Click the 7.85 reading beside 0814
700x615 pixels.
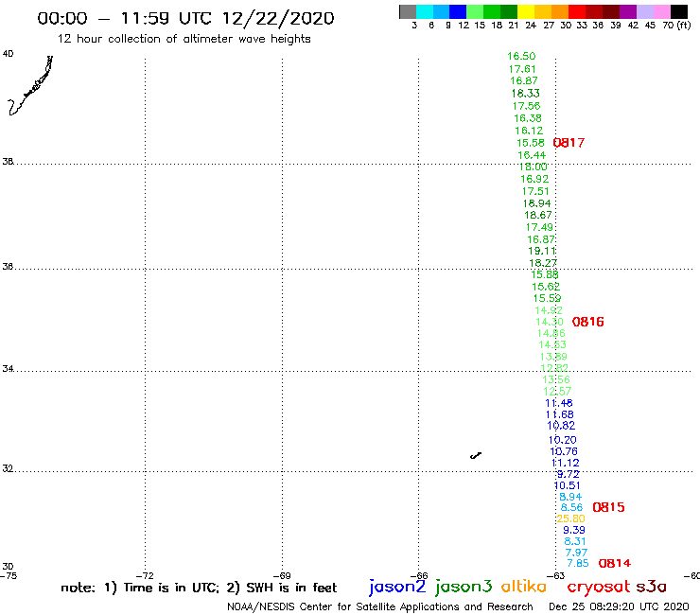[578, 564]
